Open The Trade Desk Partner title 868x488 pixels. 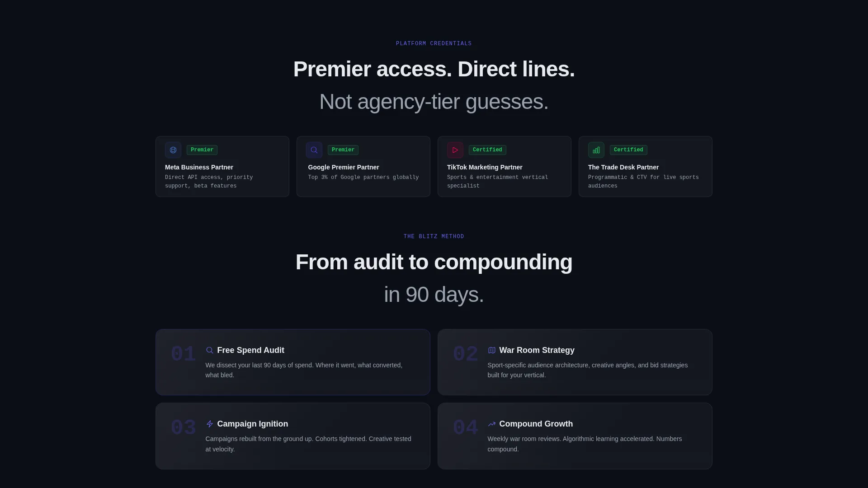623,167
